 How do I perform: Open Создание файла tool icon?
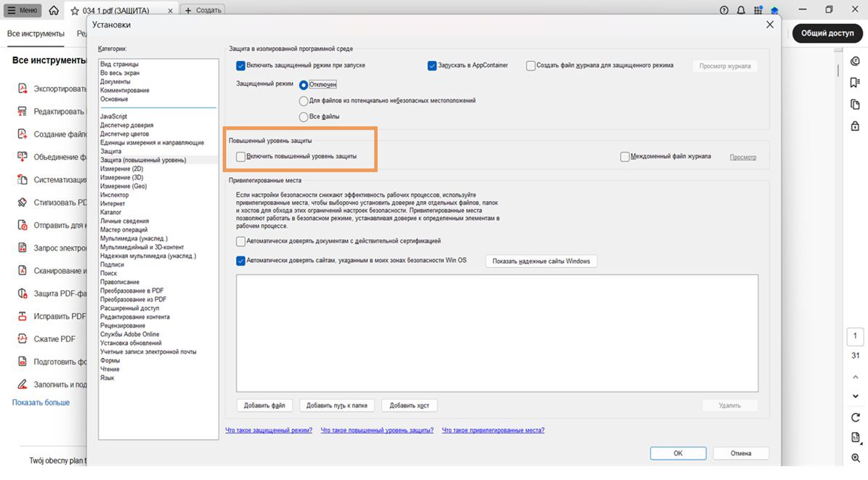(22, 134)
